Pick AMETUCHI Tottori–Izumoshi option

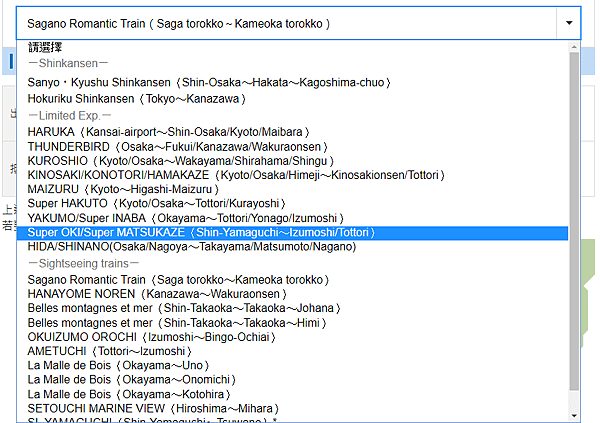(x=293, y=351)
